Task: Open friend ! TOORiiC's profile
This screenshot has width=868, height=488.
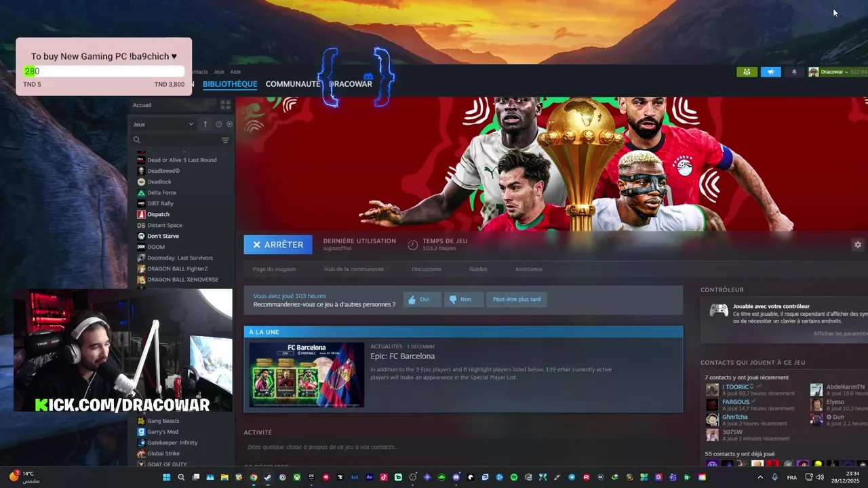Action: click(x=736, y=387)
